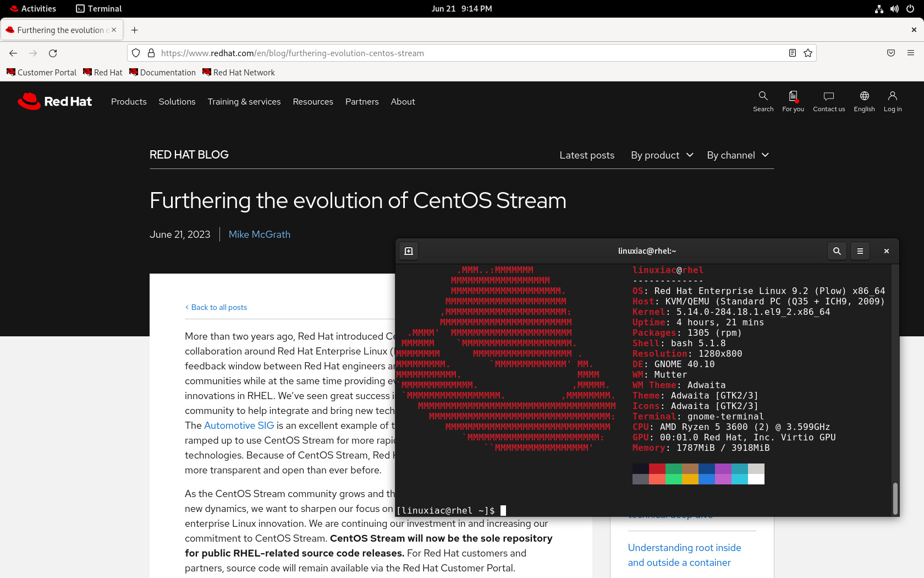Open a new terminal tab
Viewport: 924px width, 578px height.
click(x=409, y=251)
